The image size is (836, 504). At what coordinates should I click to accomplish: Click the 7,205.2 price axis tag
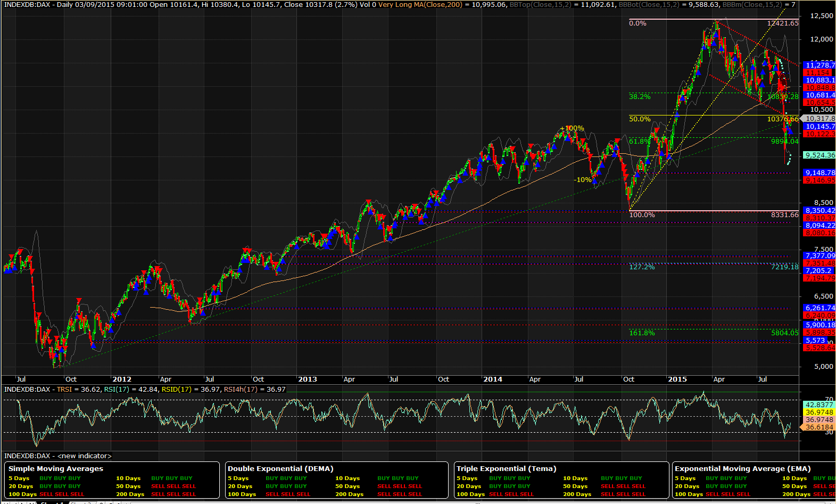820,271
